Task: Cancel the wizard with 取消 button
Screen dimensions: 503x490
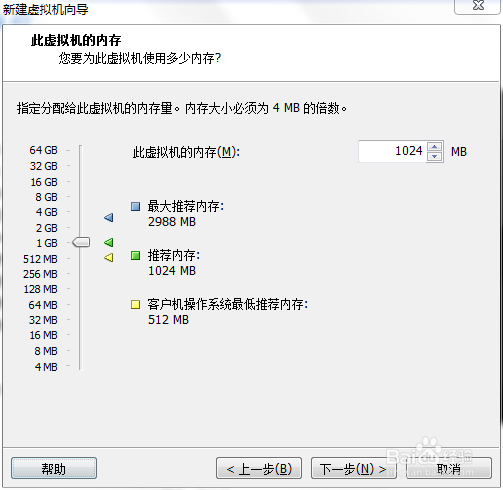Action: (x=449, y=468)
